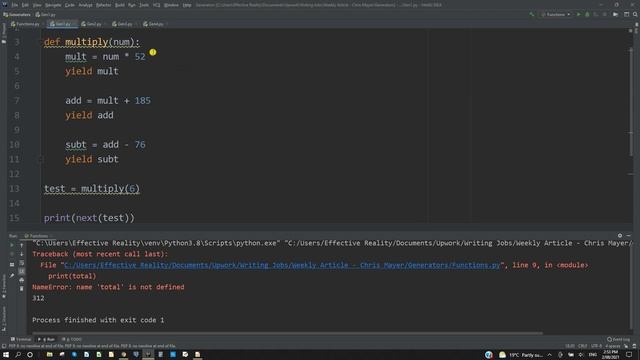Click the editor vertical scrollbar
This screenshot has width=640, height=360.
pos(631,102)
